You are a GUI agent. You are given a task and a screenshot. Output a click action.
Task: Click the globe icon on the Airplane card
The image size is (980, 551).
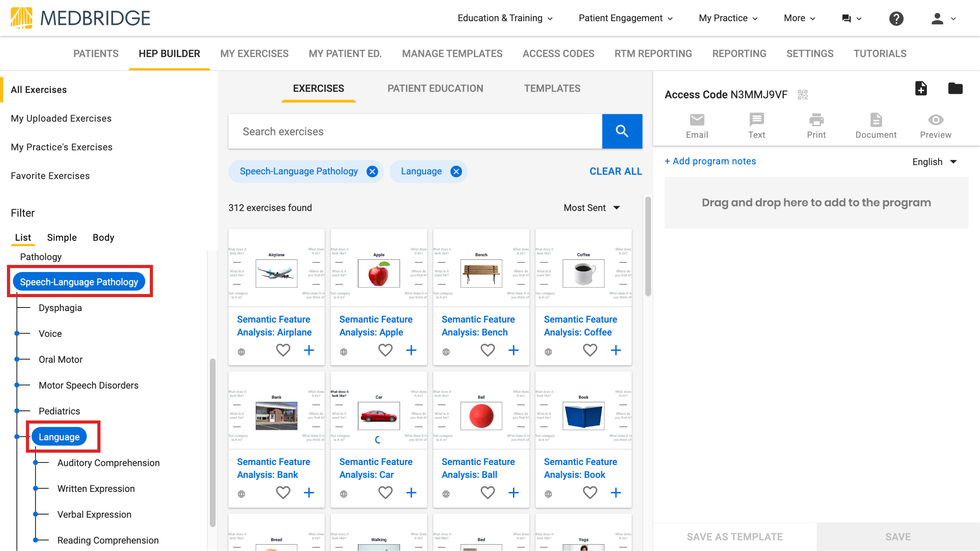[x=241, y=352]
